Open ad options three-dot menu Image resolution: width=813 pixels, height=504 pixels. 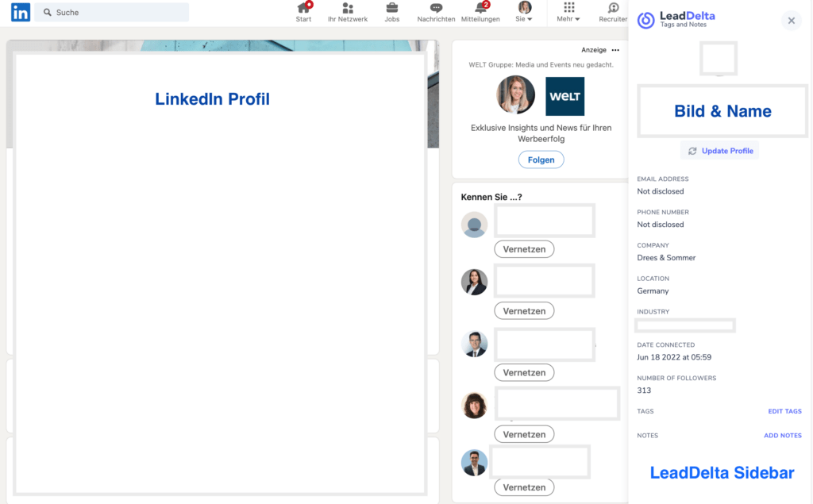coord(615,50)
